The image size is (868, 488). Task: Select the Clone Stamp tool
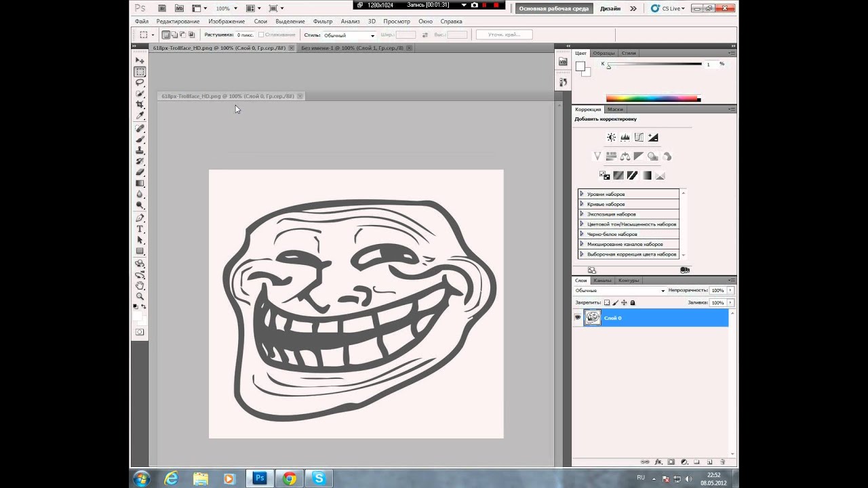(140, 150)
